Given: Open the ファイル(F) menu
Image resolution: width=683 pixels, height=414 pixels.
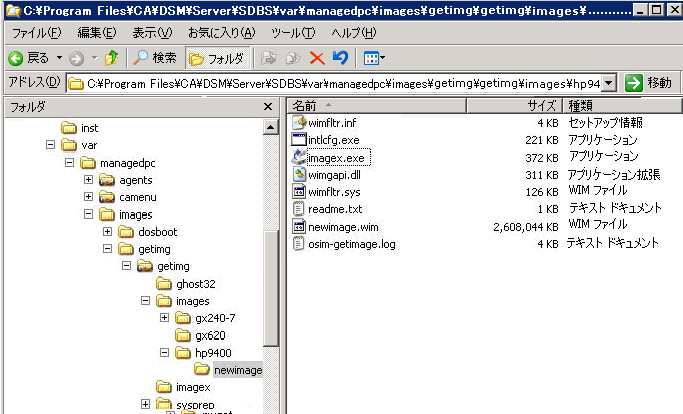Looking at the screenshot, I should coord(36,33).
